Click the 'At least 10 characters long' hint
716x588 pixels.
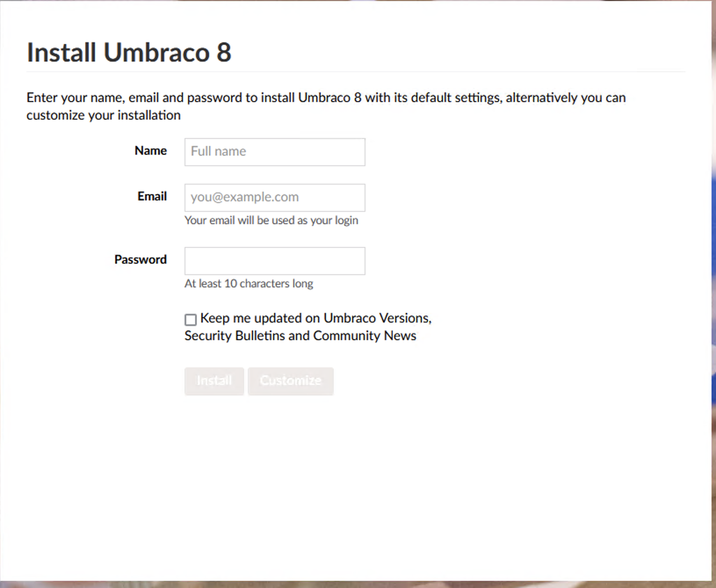(249, 283)
